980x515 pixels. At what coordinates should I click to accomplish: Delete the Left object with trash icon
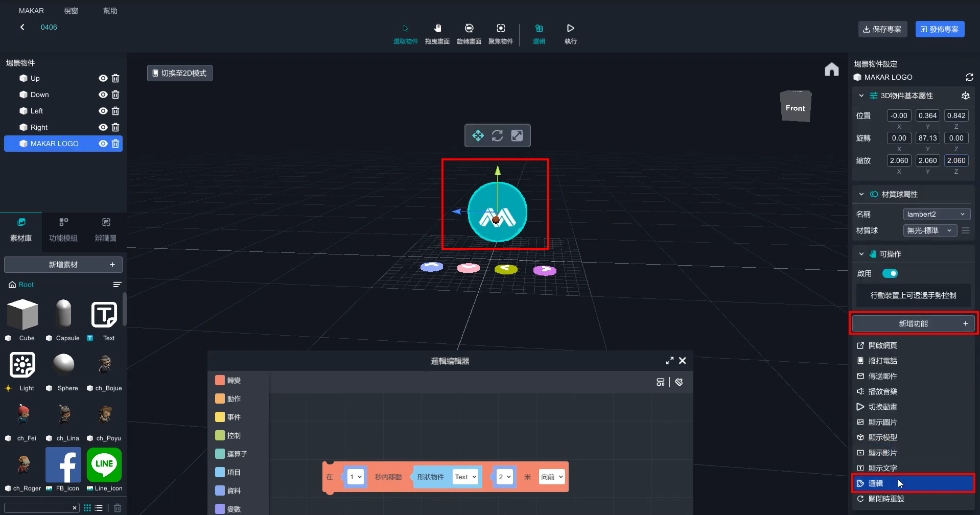coord(115,111)
